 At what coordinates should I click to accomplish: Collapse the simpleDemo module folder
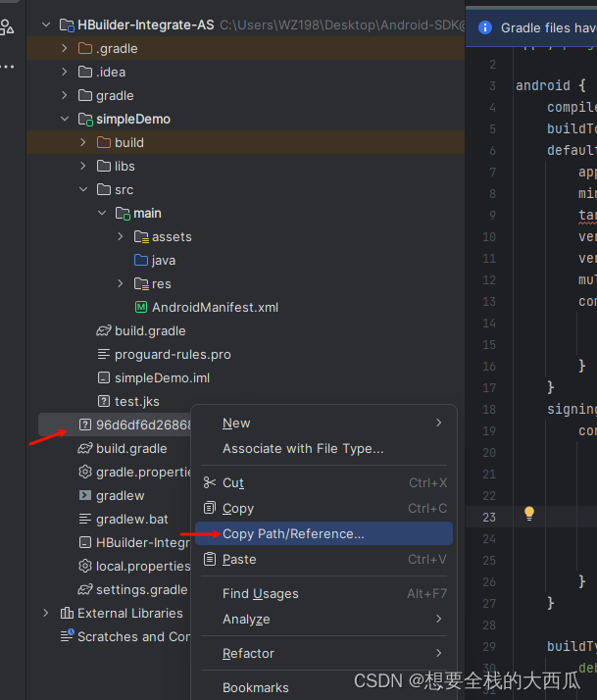click(65, 119)
